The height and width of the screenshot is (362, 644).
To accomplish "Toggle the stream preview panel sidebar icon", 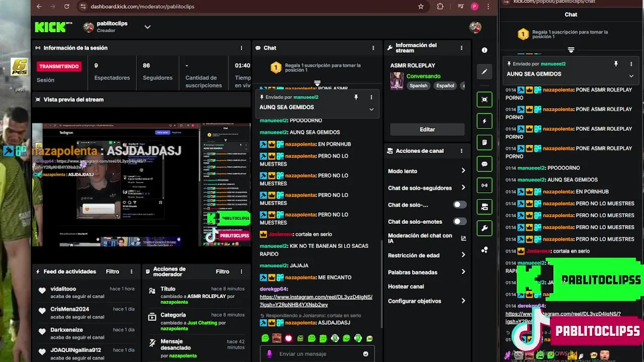I will pyautogui.click(x=485, y=100).
